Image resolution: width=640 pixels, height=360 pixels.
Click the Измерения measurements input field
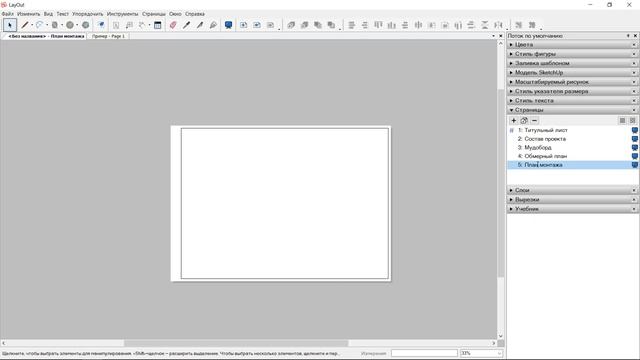click(x=424, y=353)
